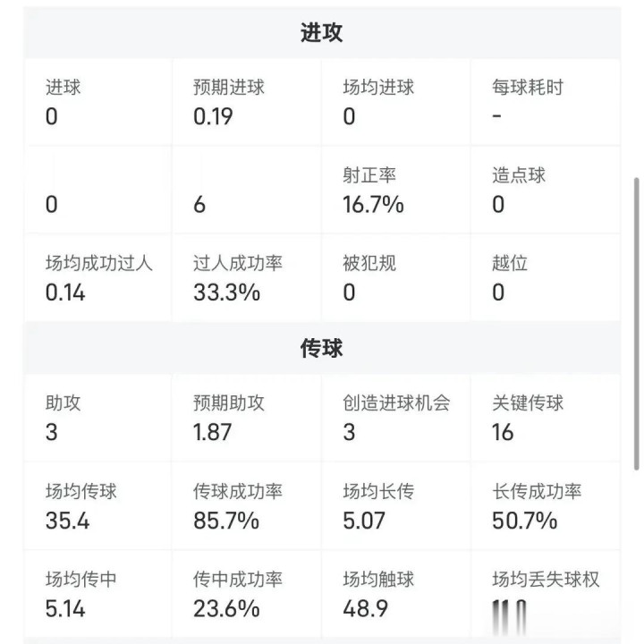Click the 每球耗时 stat cell
The height and width of the screenshot is (644, 644).
544,102
